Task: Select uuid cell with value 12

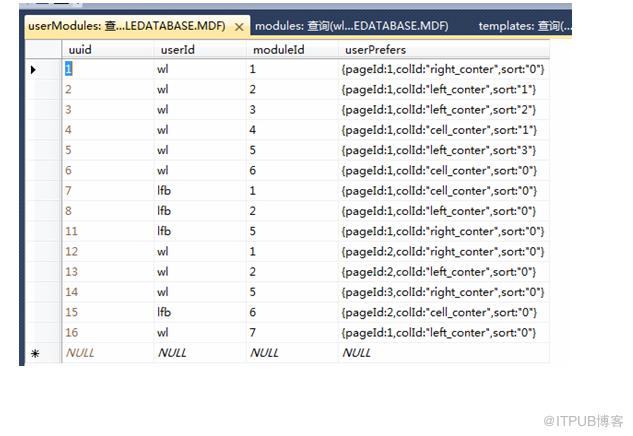Action: 108,252
